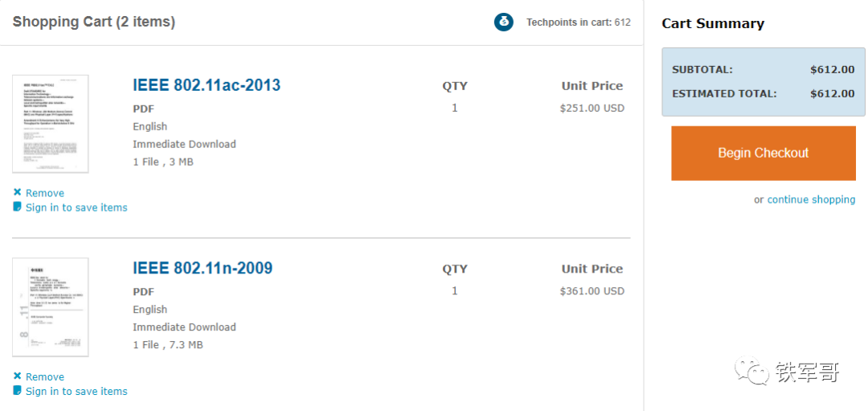The height and width of the screenshot is (411, 868).
Task: Click the WeChat logo watermark icon
Action: click(x=753, y=372)
